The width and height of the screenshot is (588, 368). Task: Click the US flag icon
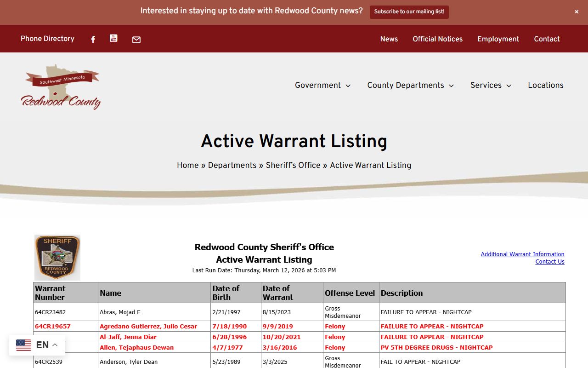[x=24, y=345]
